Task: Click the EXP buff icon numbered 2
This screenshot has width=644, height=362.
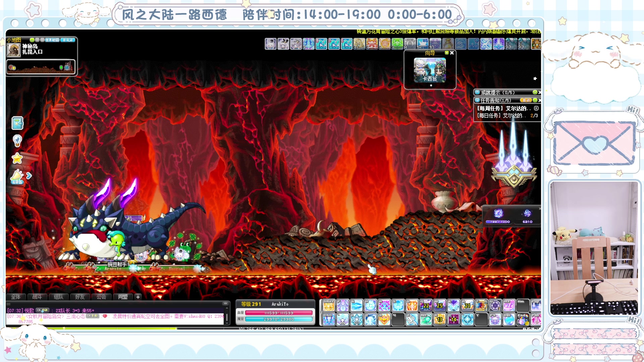Action: click(x=334, y=44)
